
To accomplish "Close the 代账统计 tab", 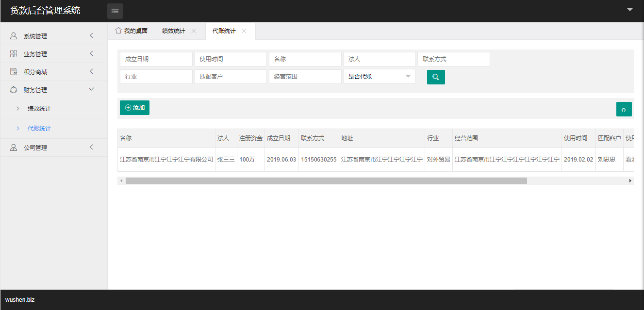I will 244,31.
